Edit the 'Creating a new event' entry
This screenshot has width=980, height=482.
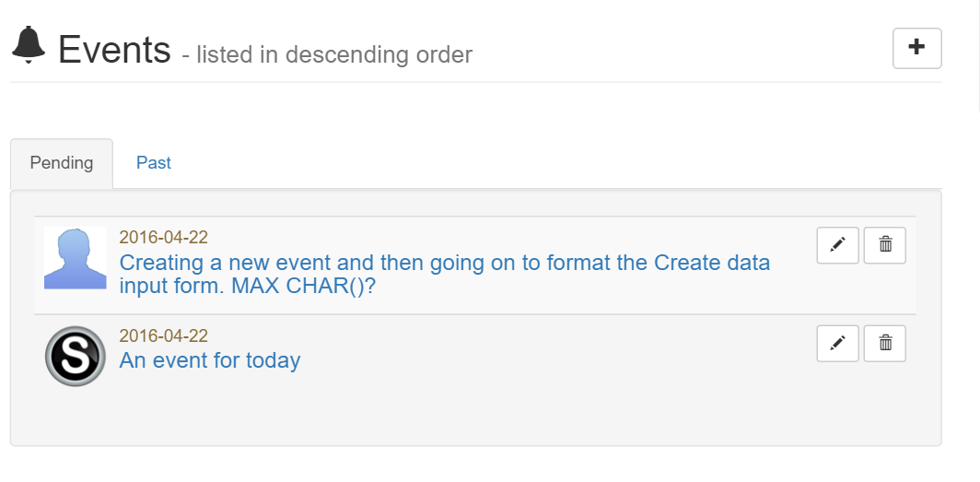(837, 245)
